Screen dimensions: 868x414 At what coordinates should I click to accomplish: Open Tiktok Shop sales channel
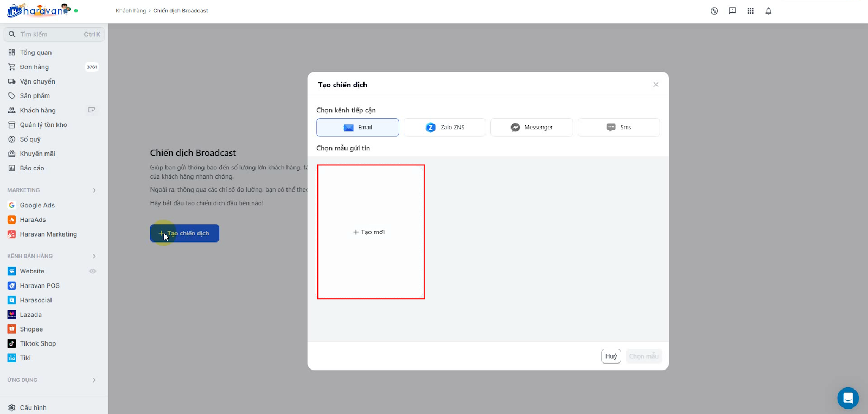[37, 343]
